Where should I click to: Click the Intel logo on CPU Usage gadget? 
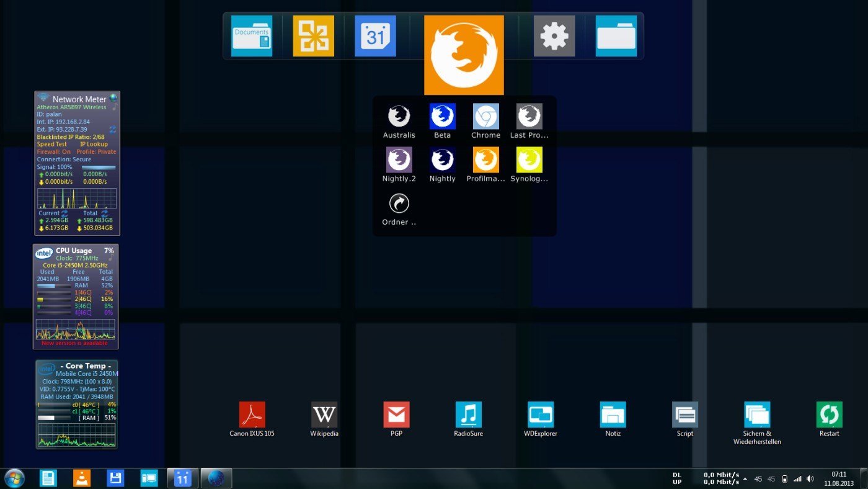click(x=43, y=253)
